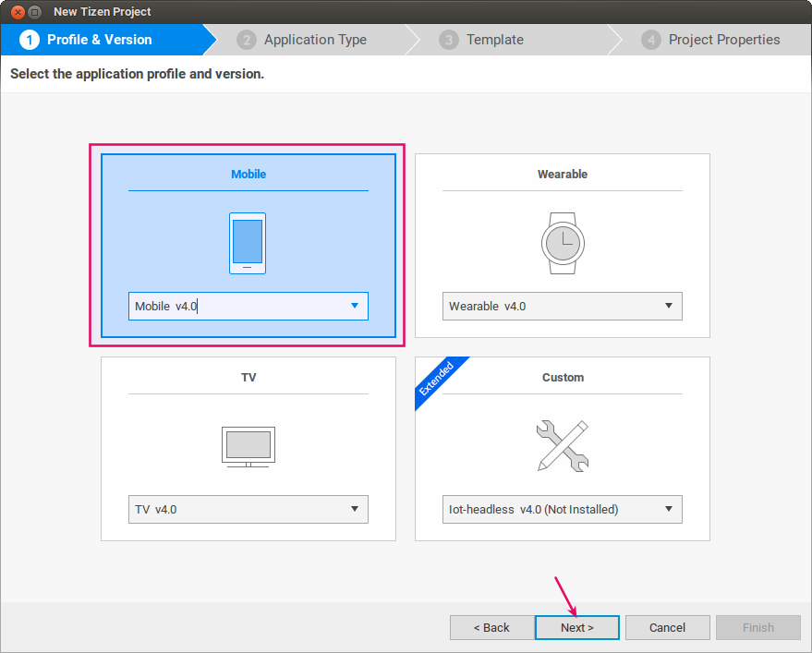Open the TV v4.0 version dropdown
The height and width of the screenshot is (653, 812).
pos(248,509)
